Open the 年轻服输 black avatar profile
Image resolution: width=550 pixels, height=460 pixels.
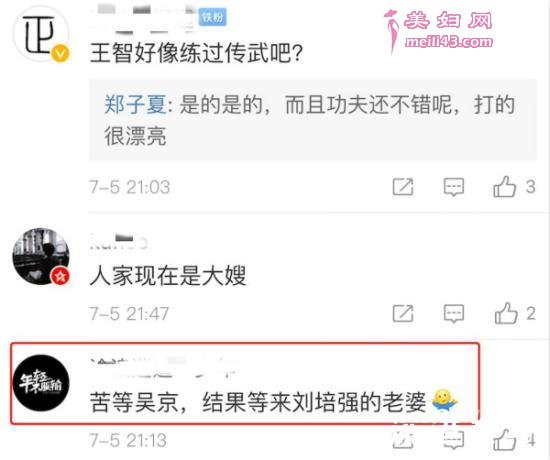pos(41,383)
